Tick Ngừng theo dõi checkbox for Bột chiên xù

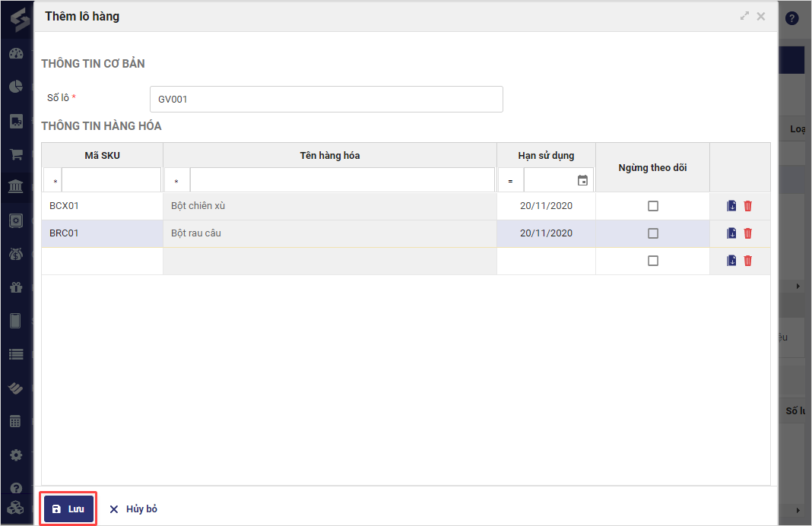point(652,206)
